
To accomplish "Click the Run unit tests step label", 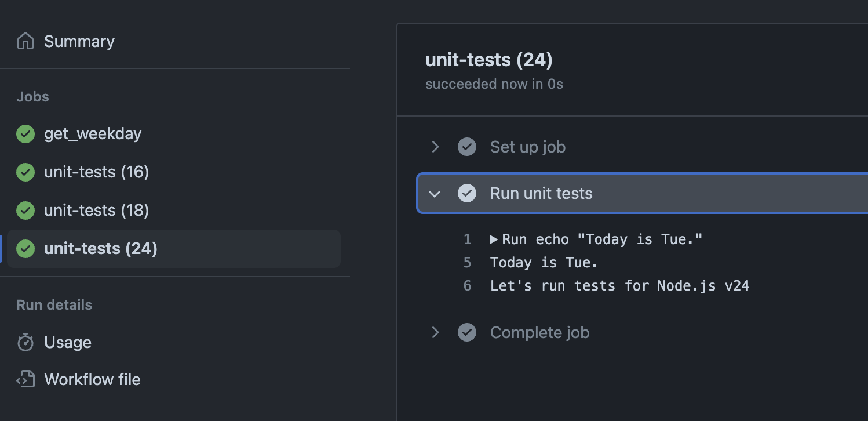I will pyautogui.click(x=541, y=193).
